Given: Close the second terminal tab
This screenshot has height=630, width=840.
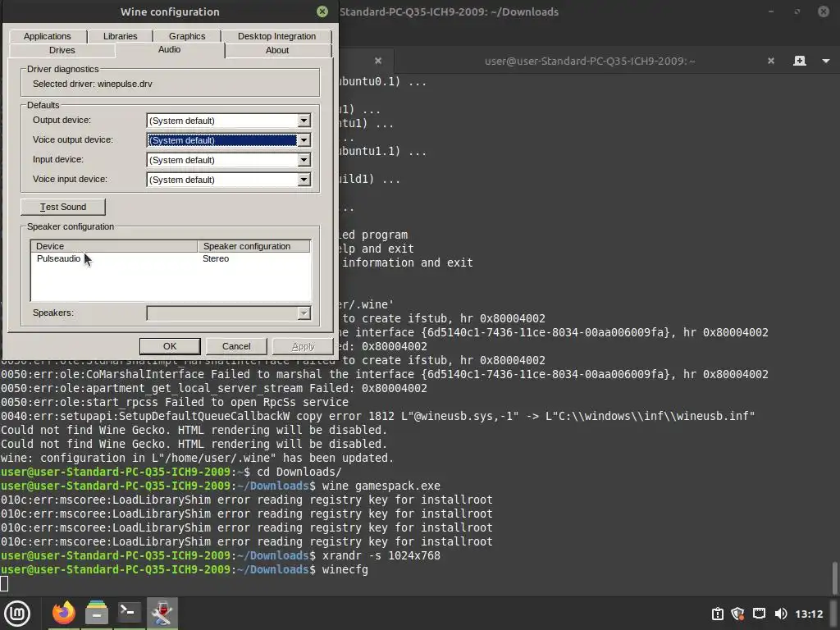Looking at the screenshot, I should point(771,61).
